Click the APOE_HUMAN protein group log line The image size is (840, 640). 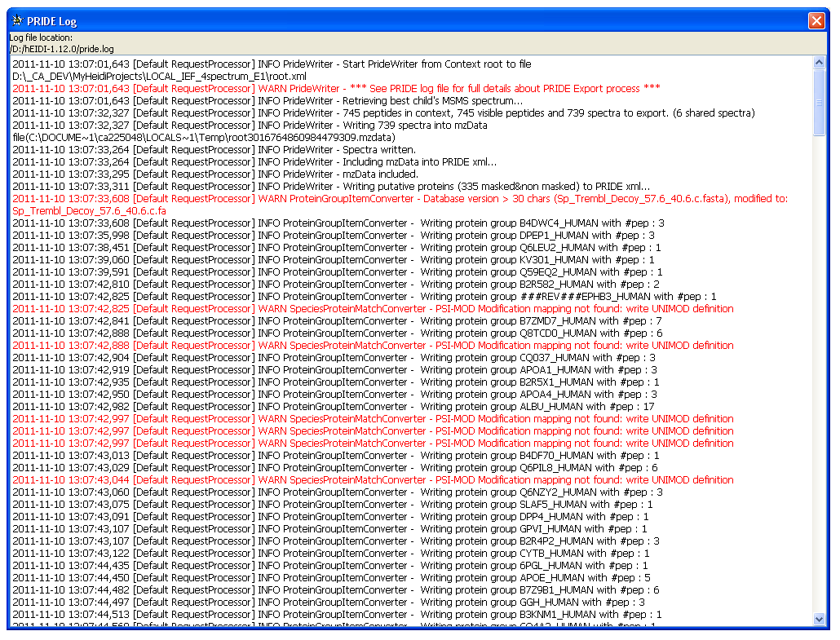pos(331,577)
